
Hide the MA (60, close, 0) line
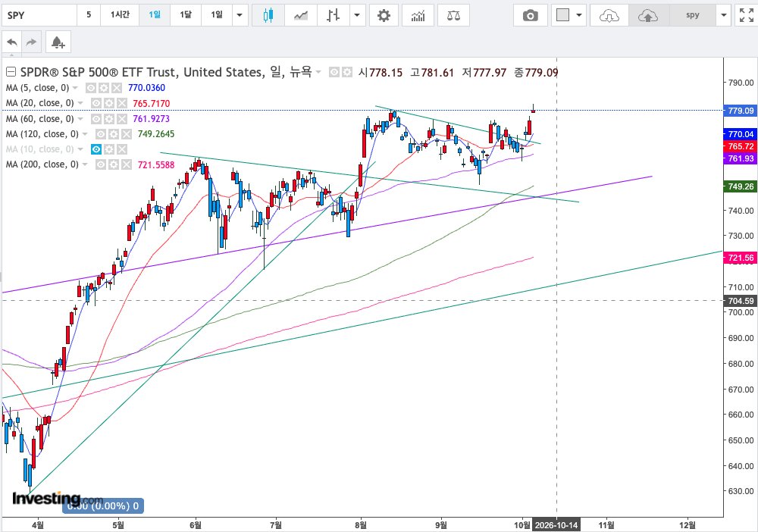pos(96,119)
